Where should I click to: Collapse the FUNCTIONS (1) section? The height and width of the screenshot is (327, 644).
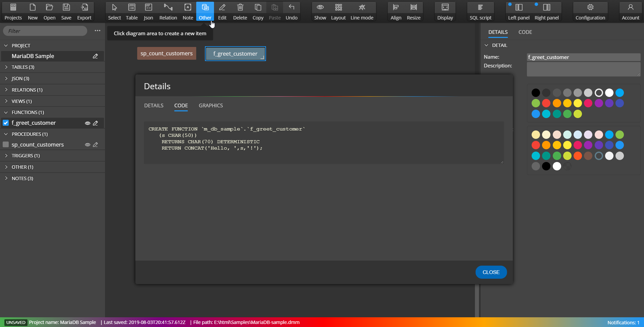click(x=6, y=112)
